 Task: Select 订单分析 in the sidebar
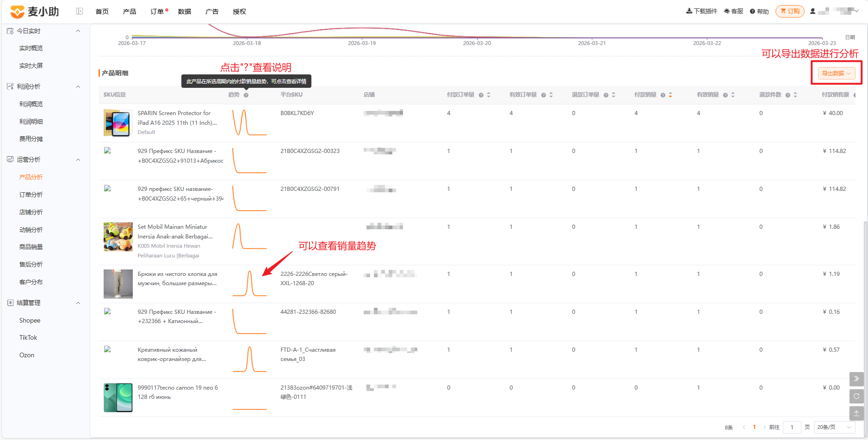(31, 195)
